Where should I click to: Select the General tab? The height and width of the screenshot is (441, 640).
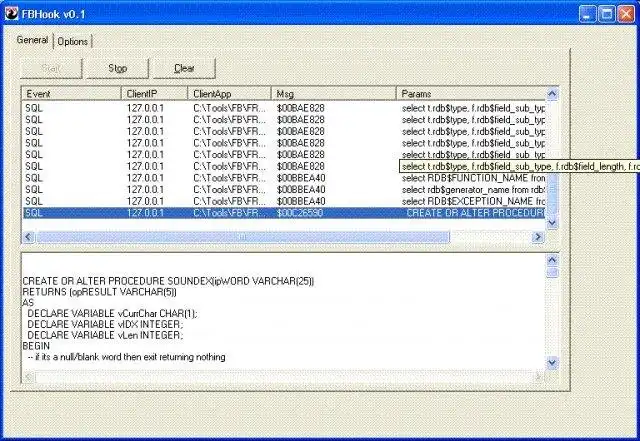coord(32,40)
